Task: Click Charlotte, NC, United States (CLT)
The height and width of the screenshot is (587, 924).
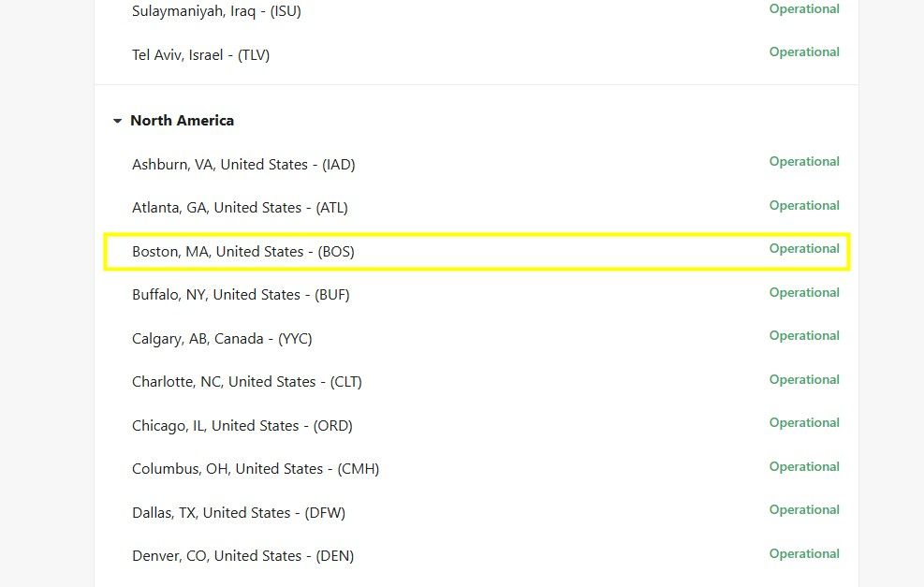Action: coord(247,382)
